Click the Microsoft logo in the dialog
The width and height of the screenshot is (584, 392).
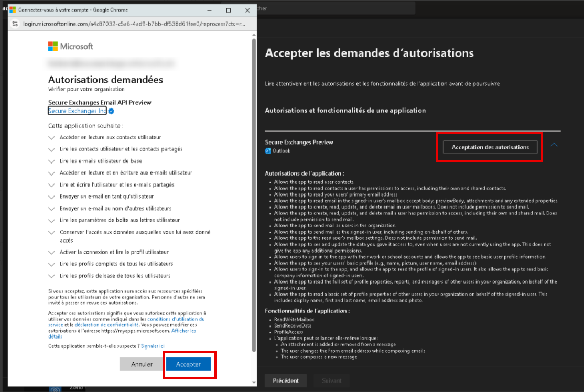tap(71, 47)
